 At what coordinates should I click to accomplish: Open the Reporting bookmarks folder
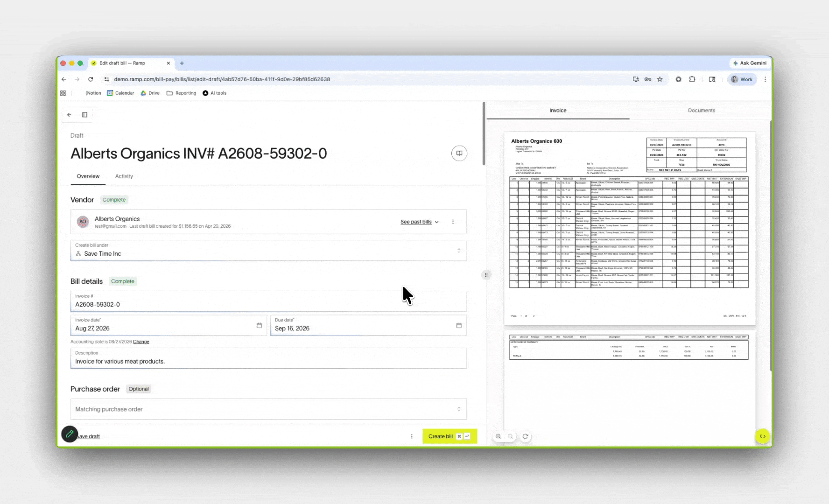click(182, 93)
